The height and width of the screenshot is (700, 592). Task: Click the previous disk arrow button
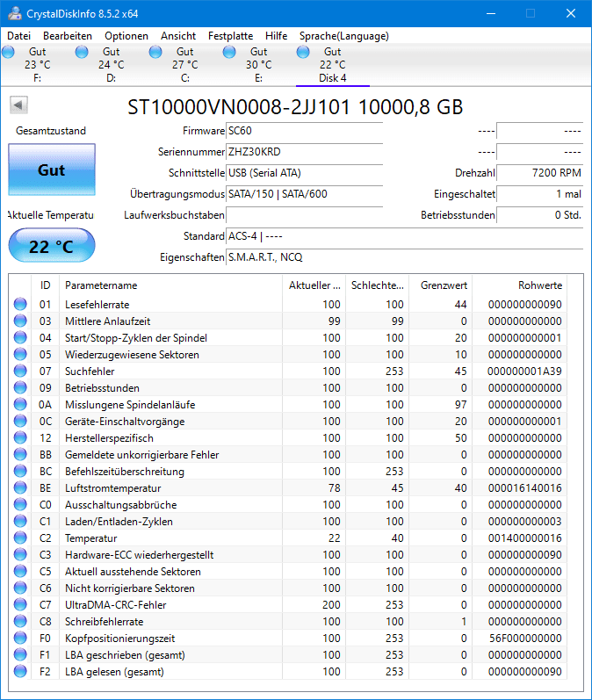pos(18,105)
